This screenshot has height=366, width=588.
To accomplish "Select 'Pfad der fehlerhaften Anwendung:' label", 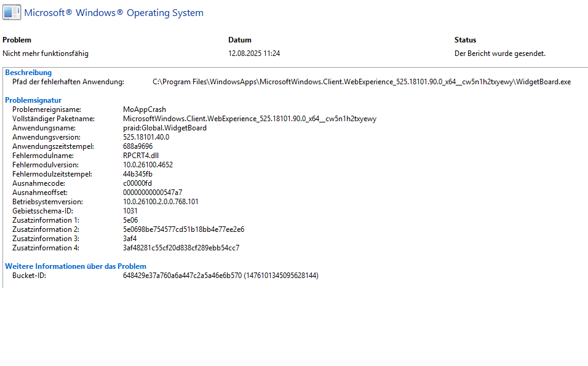I will point(68,82).
